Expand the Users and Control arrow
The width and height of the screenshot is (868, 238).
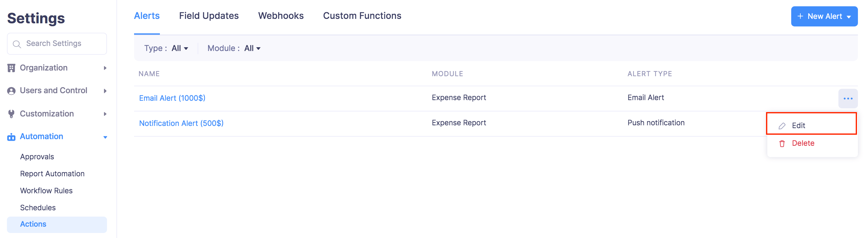pos(105,91)
